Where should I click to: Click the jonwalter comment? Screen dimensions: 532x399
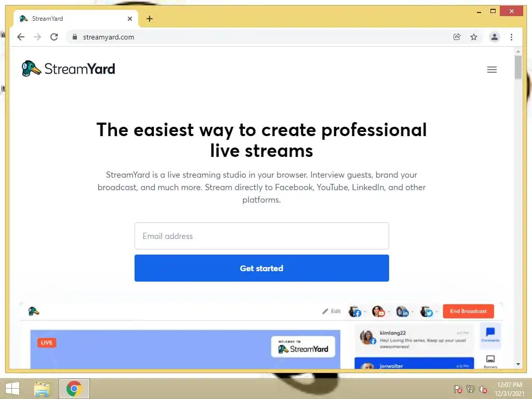point(414,363)
